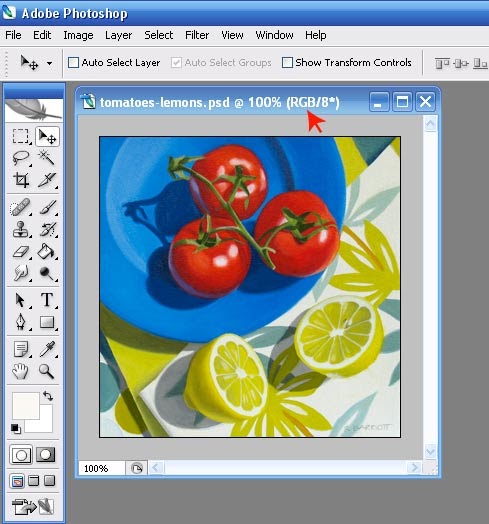Open the View menu

[232, 35]
